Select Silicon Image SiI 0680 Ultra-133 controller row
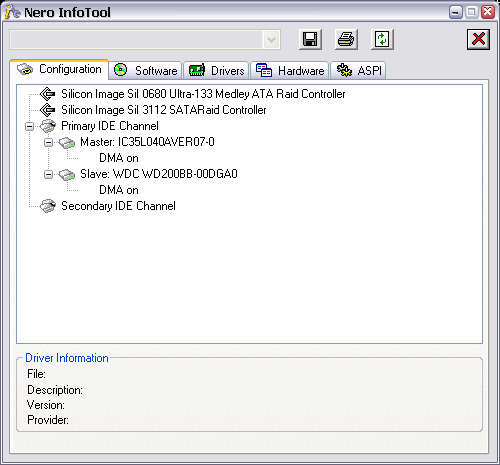Image resolution: width=500 pixels, height=465 pixels. point(203,94)
